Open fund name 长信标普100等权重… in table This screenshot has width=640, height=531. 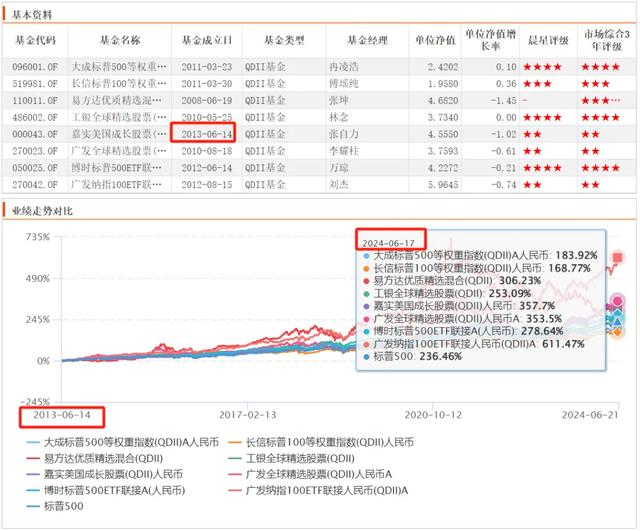tap(119, 84)
